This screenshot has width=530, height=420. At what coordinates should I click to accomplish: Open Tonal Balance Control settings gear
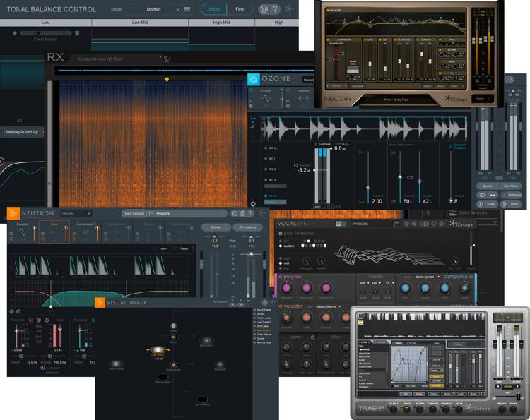pyautogui.click(x=264, y=9)
